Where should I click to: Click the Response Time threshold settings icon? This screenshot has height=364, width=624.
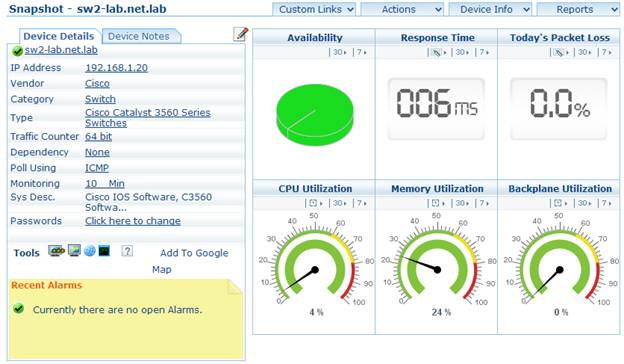(437, 52)
